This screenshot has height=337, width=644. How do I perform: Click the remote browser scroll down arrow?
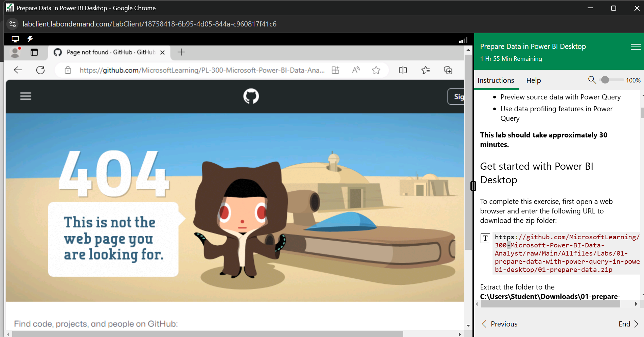coord(468,325)
